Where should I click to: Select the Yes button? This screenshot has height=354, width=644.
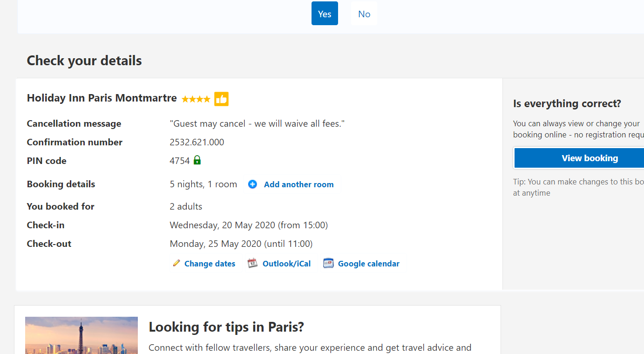pyautogui.click(x=325, y=14)
